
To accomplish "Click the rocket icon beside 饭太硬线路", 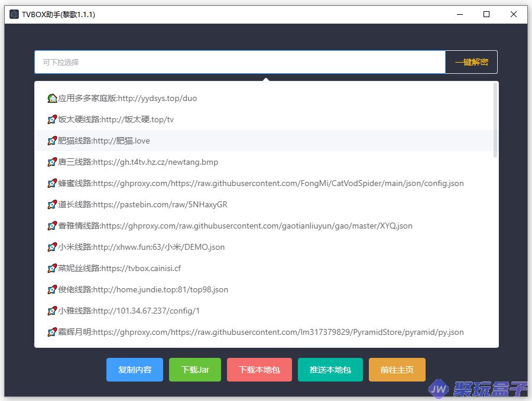I will (52, 120).
